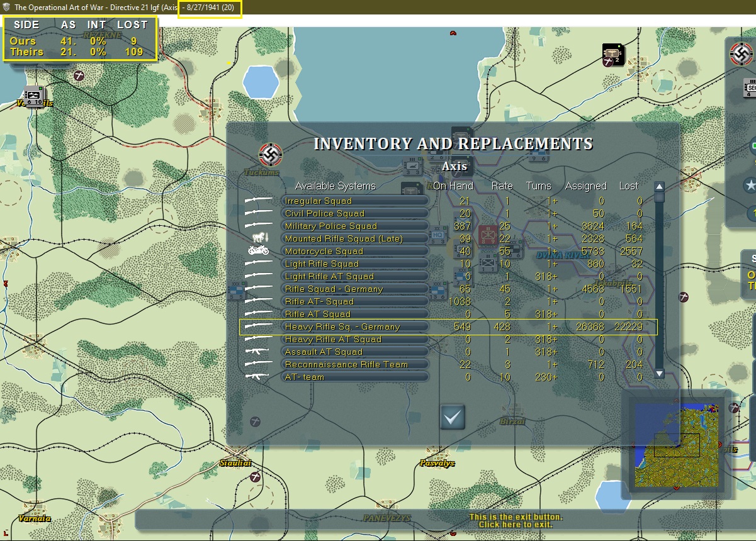Click the mini-map overview thumbnail
756x541 pixels.
coord(676,445)
